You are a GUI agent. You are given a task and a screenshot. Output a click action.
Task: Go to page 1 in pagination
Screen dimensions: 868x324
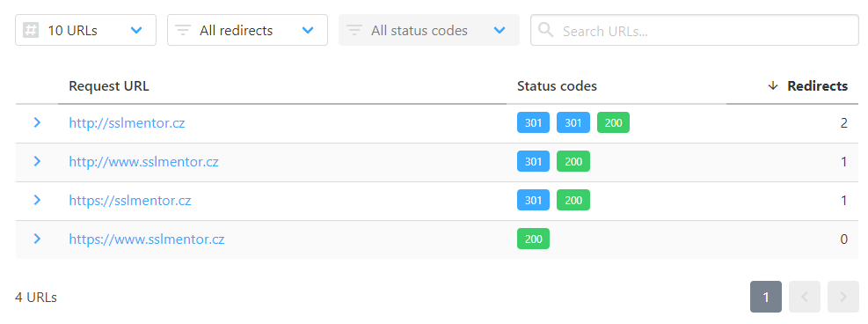766,297
